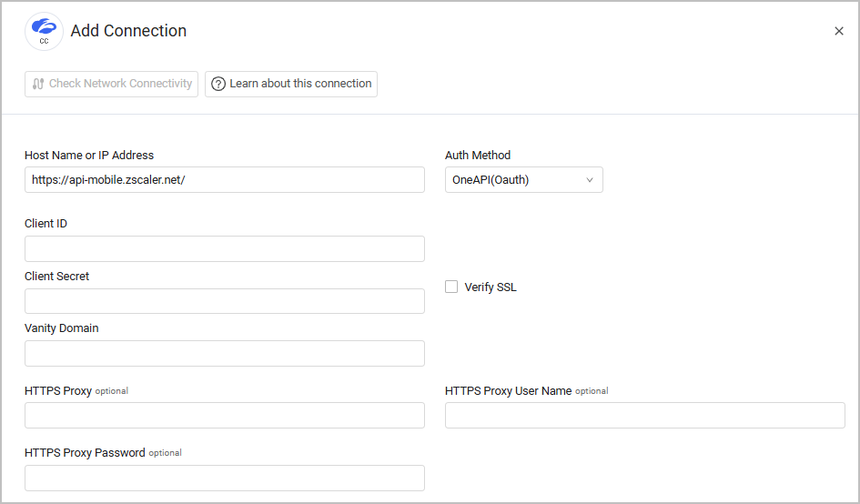
Task: Click the Zscaler CC logo icon
Action: pyautogui.click(x=44, y=31)
